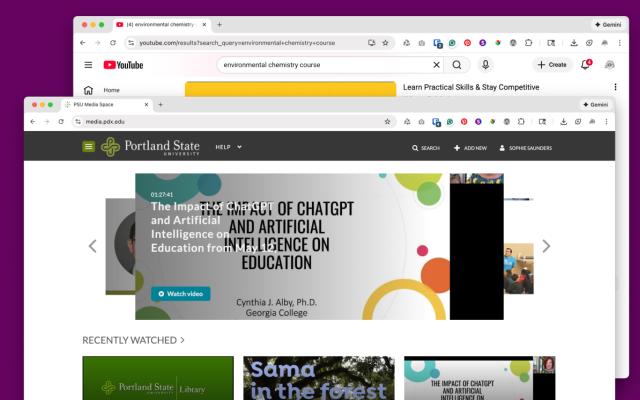Expand RECENTLY WATCHED via its chevron arrow
640x400 pixels.
click(182, 340)
